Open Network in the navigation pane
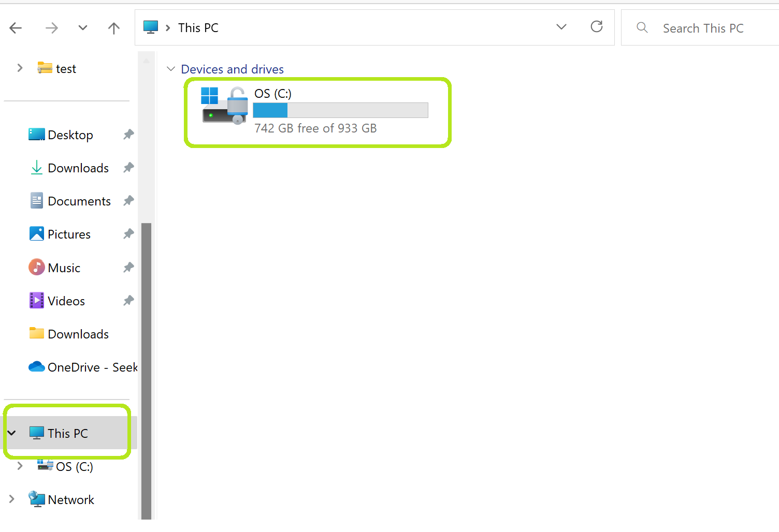The width and height of the screenshot is (779, 532). tap(71, 500)
